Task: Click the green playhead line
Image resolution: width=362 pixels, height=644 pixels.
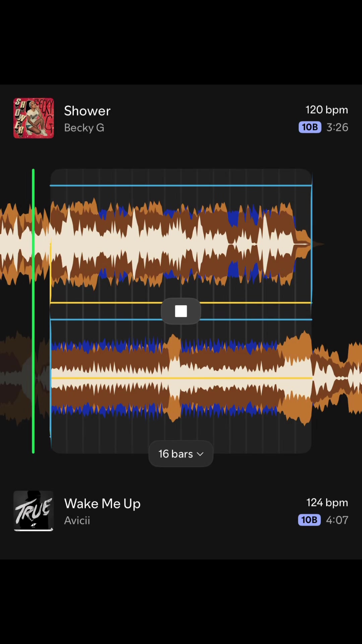Action: tap(33, 311)
